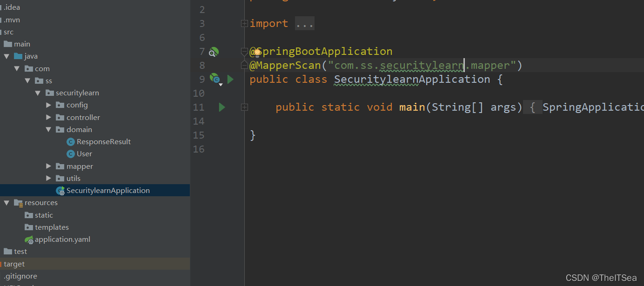644x286 pixels.
Task: Select the src folder row
Action: click(95, 32)
